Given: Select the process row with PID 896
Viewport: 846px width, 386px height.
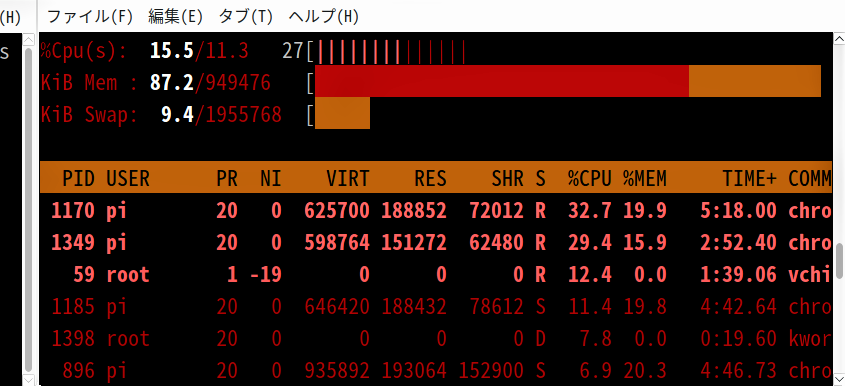Looking at the screenshot, I should coord(436,371).
